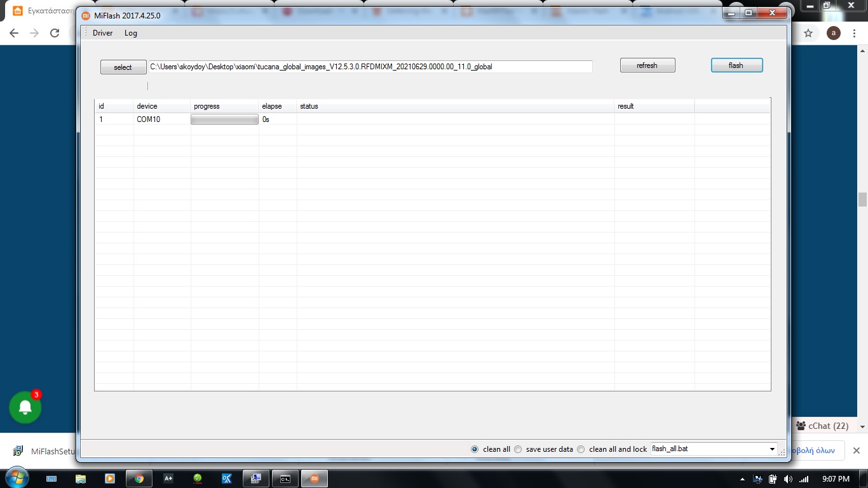The height and width of the screenshot is (488, 868).
Task: Bookmark the page with Chrome's star icon
Action: tap(808, 33)
